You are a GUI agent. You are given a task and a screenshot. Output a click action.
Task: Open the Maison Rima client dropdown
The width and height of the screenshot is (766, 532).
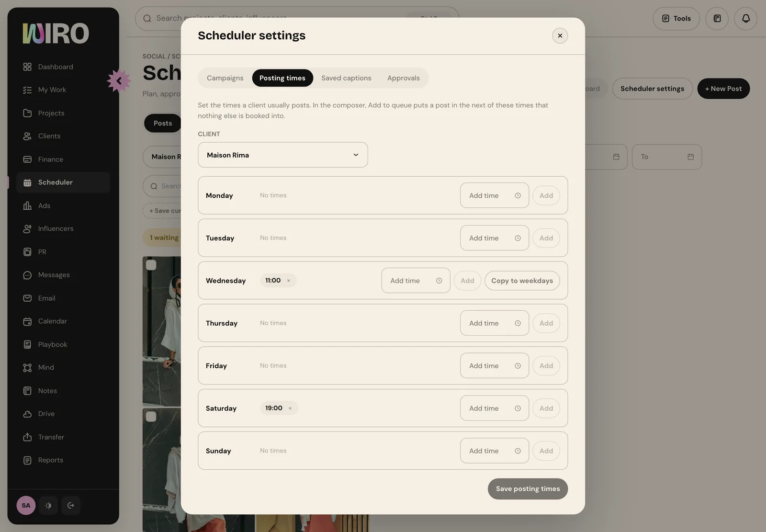pyautogui.click(x=283, y=155)
